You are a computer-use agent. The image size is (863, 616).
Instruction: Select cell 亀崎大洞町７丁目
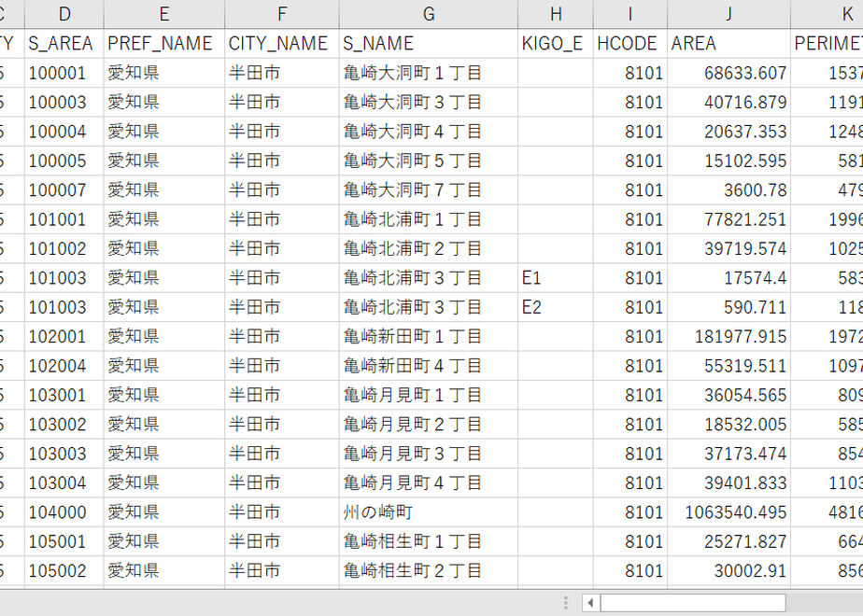pos(428,189)
